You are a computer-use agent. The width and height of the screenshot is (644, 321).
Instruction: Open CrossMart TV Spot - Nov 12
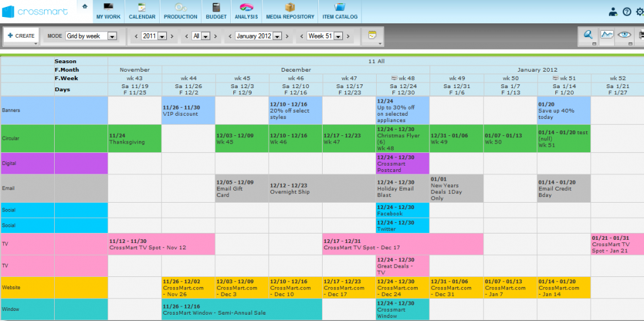click(x=162, y=244)
